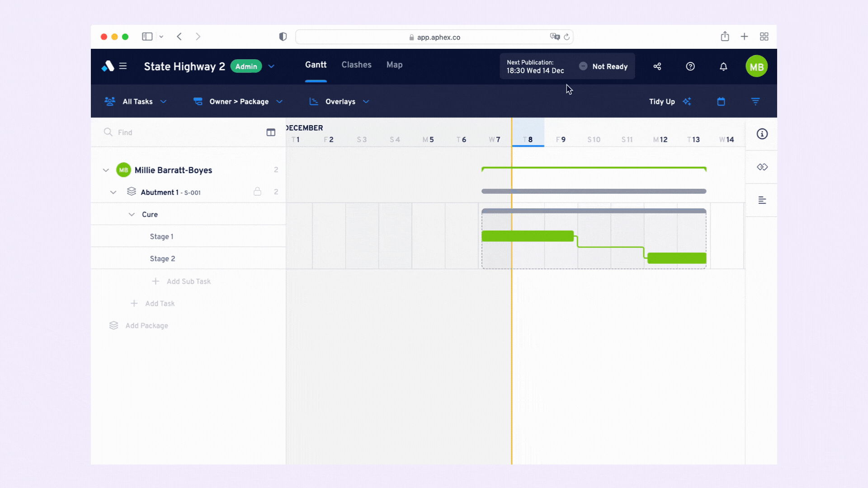This screenshot has width=868, height=488.
Task: Collapse the Cure sub-task group
Action: (131, 215)
